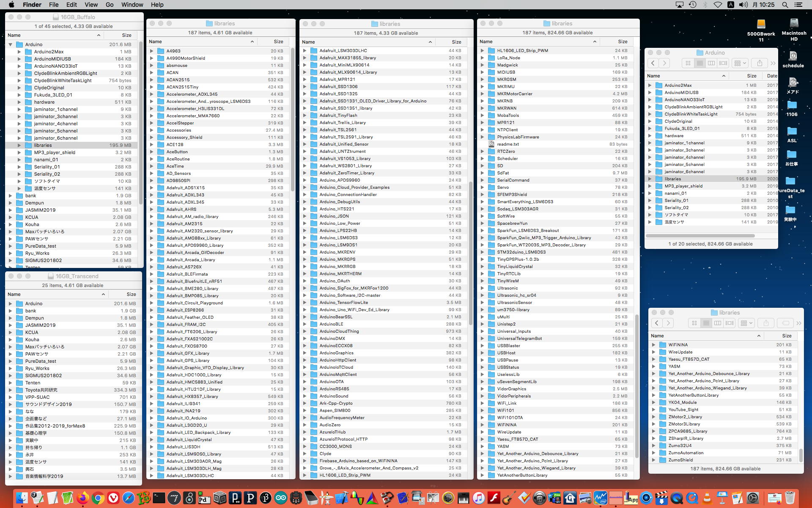The height and width of the screenshot is (508, 812).
Task: Switch Arduino window to column view
Action: (x=711, y=63)
